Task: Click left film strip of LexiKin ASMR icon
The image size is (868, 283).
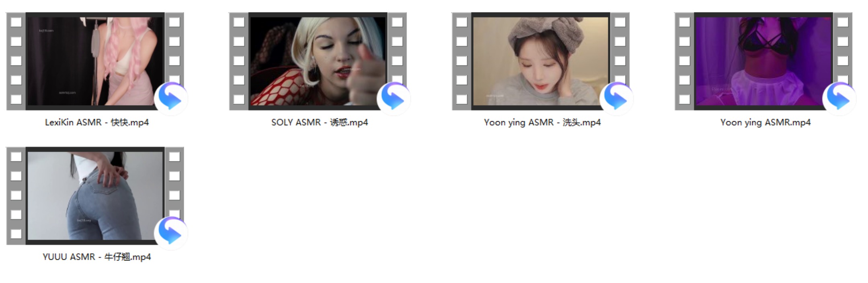Action: pyautogui.click(x=16, y=61)
